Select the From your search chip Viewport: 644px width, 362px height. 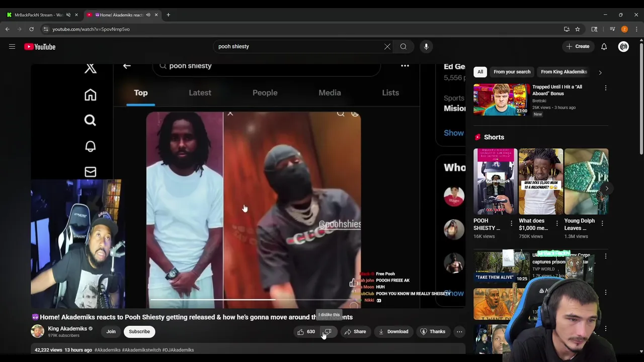(x=512, y=72)
